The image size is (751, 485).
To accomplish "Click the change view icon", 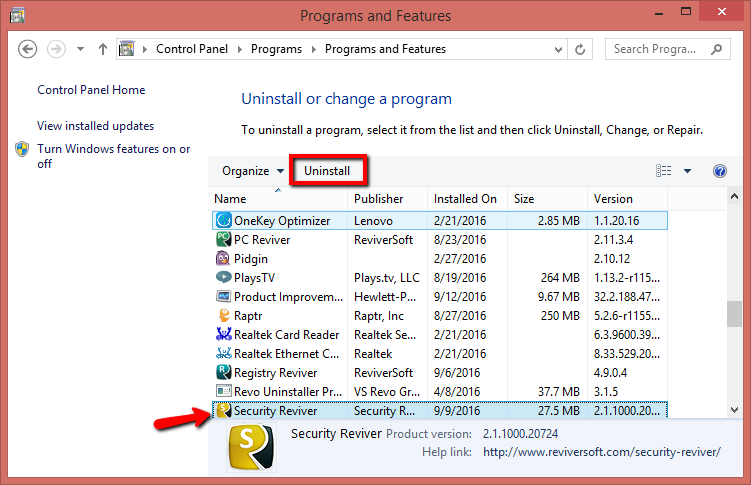I will click(663, 170).
